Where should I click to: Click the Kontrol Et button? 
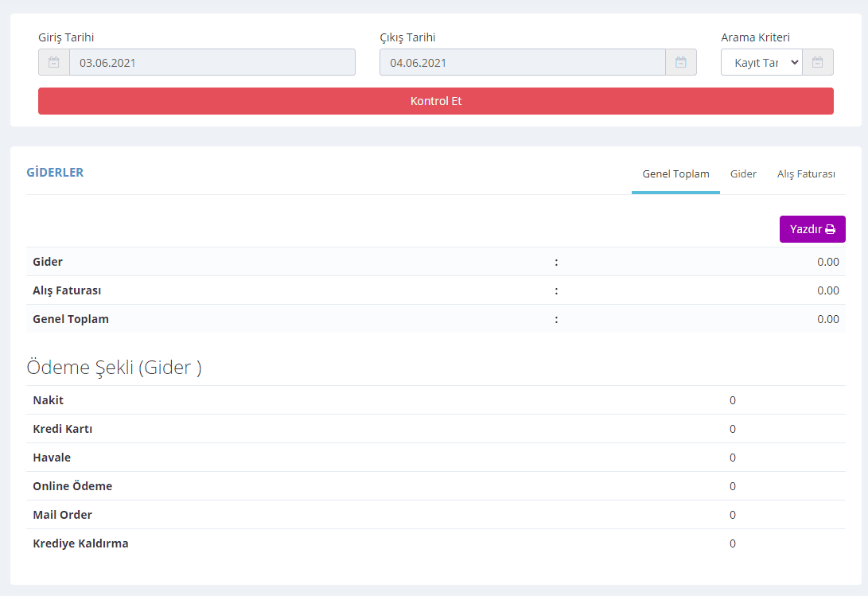tap(436, 101)
